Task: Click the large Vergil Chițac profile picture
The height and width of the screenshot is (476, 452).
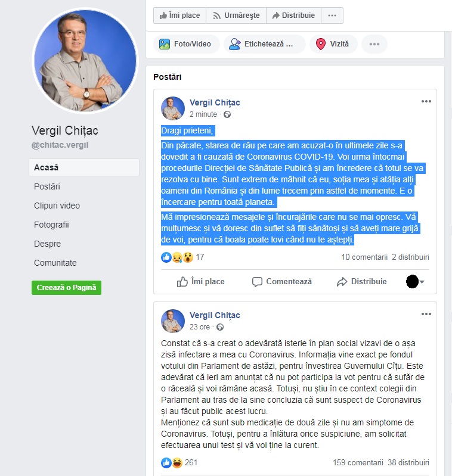Action: (85, 61)
